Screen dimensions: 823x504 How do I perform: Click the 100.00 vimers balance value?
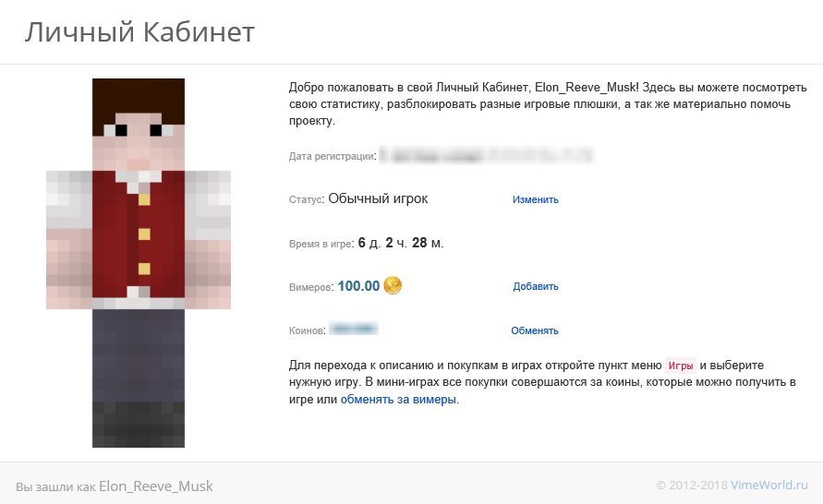coord(358,286)
